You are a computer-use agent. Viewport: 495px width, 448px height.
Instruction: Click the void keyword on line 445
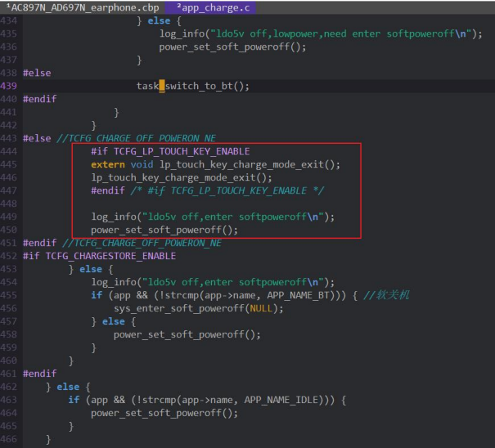point(142,164)
